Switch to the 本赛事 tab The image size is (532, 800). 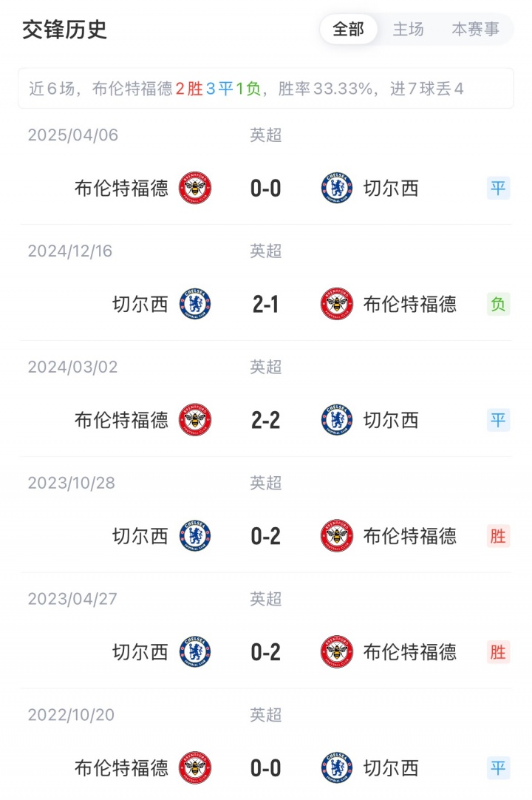pyautogui.click(x=475, y=30)
